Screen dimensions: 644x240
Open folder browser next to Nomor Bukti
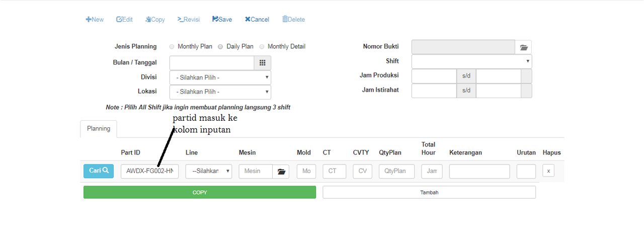click(523, 47)
